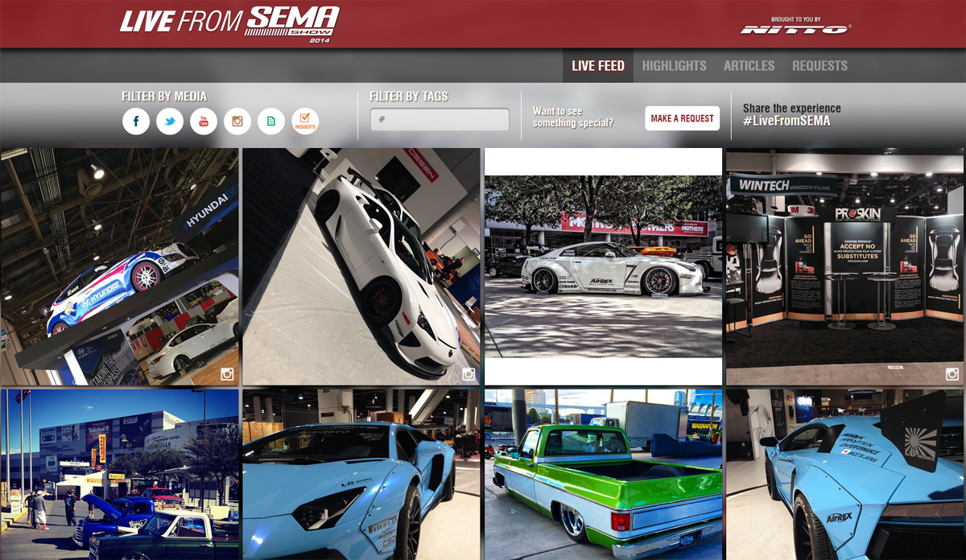Enable the Facebook media filter

pyautogui.click(x=136, y=121)
